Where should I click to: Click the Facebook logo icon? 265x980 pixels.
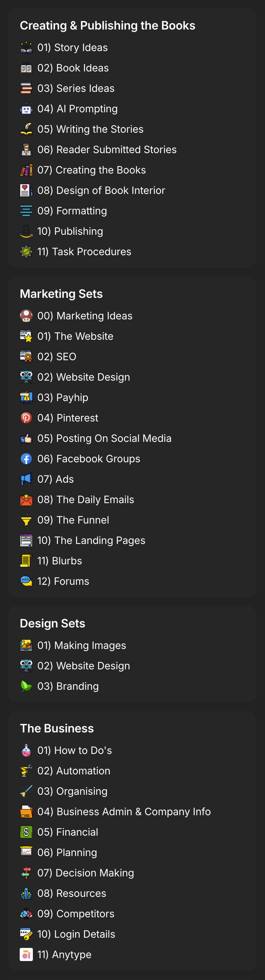pyautogui.click(x=26, y=459)
